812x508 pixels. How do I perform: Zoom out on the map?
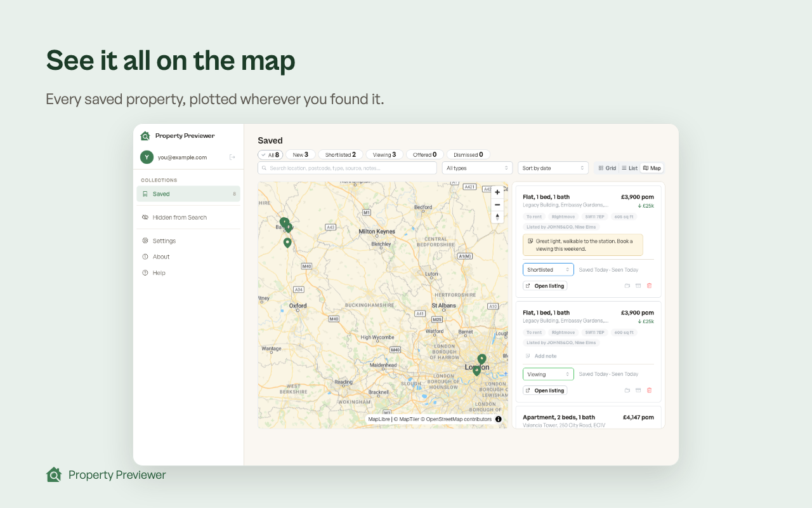click(x=497, y=204)
